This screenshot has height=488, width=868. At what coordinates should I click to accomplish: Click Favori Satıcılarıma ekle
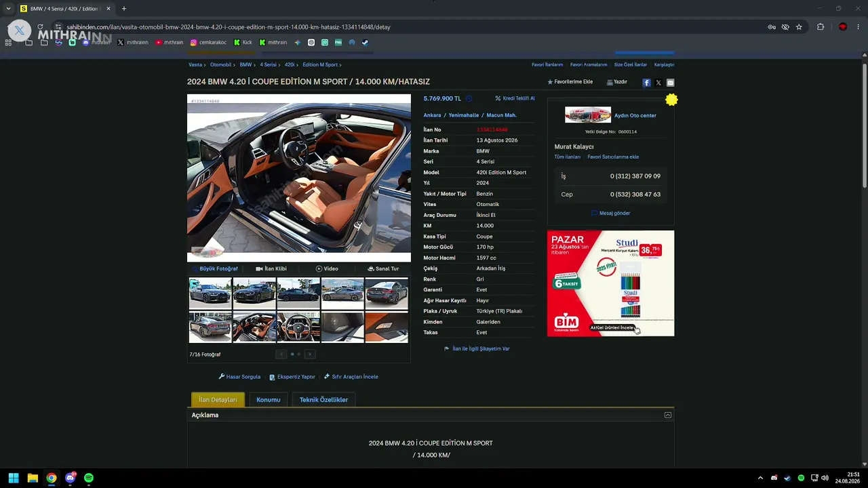(613, 157)
